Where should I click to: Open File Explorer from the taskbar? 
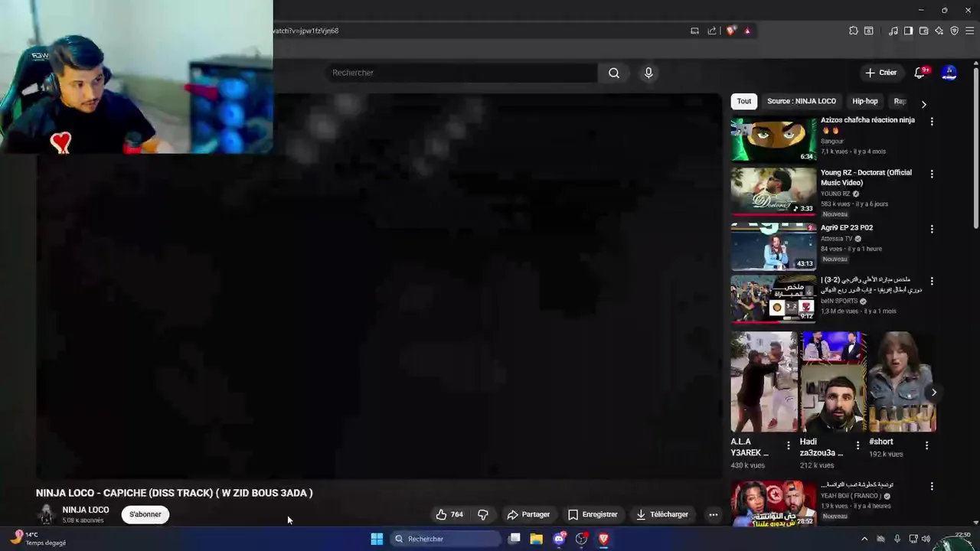click(537, 539)
